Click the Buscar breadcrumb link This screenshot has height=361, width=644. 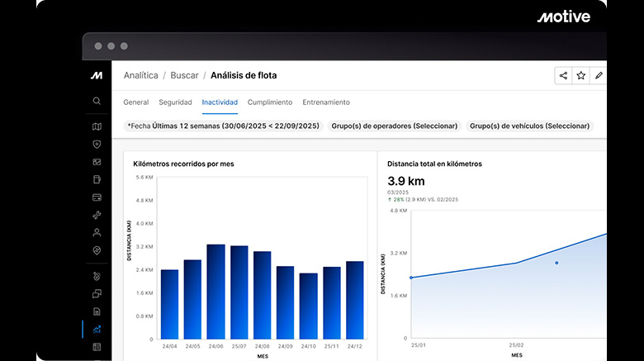click(x=184, y=75)
